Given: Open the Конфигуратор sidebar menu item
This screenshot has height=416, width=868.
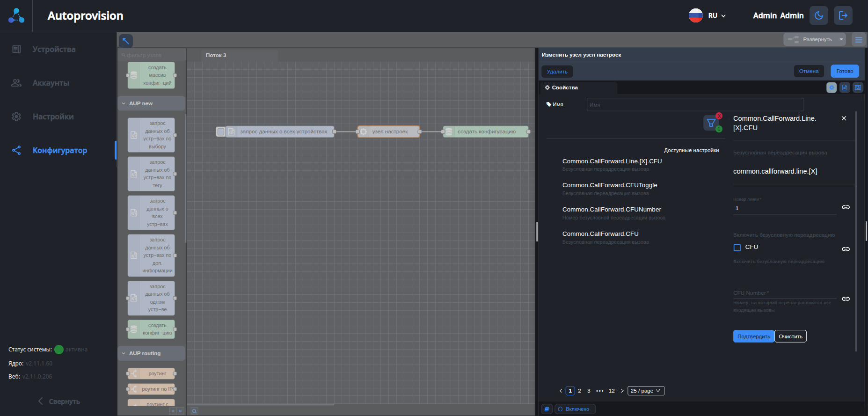Looking at the screenshot, I should coord(59,150).
